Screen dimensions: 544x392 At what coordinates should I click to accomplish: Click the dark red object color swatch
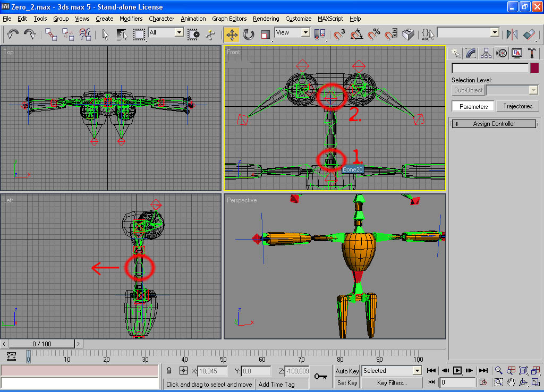pos(534,68)
